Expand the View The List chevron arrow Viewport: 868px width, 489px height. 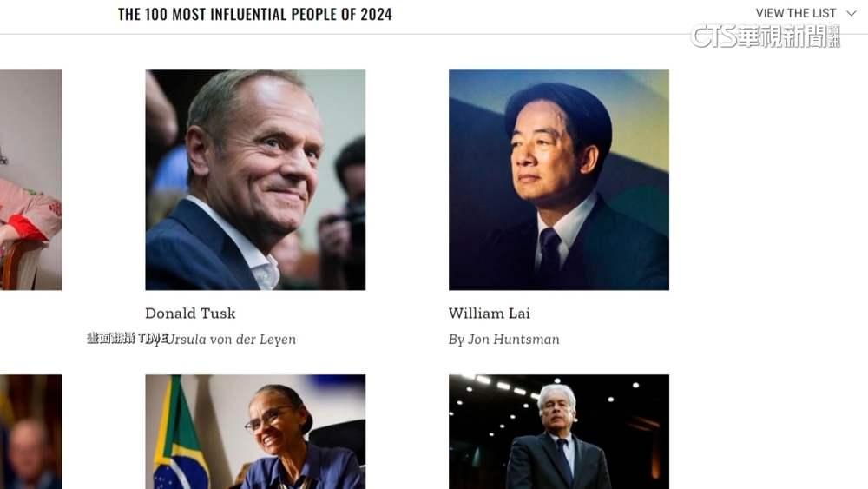coord(851,13)
